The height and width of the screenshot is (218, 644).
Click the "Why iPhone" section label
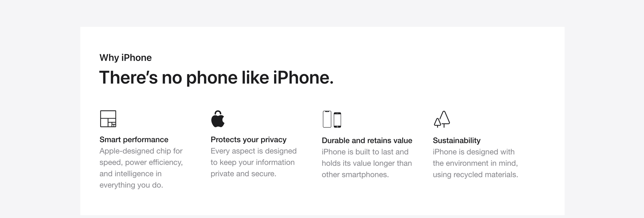pyautogui.click(x=125, y=58)
